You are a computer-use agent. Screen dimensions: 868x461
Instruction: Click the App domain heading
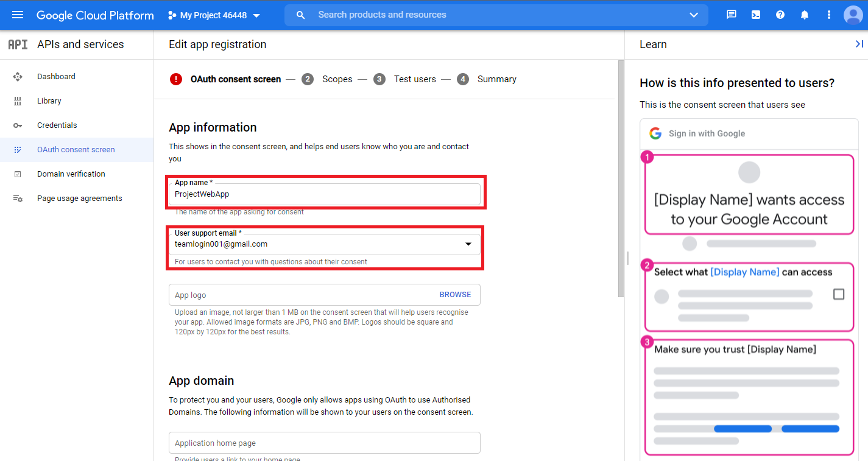202,381
